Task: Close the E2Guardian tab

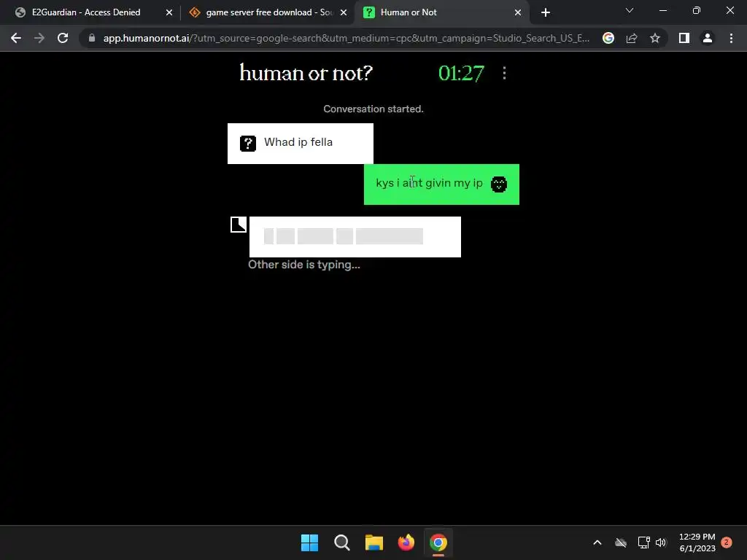Action: point(169,12)
